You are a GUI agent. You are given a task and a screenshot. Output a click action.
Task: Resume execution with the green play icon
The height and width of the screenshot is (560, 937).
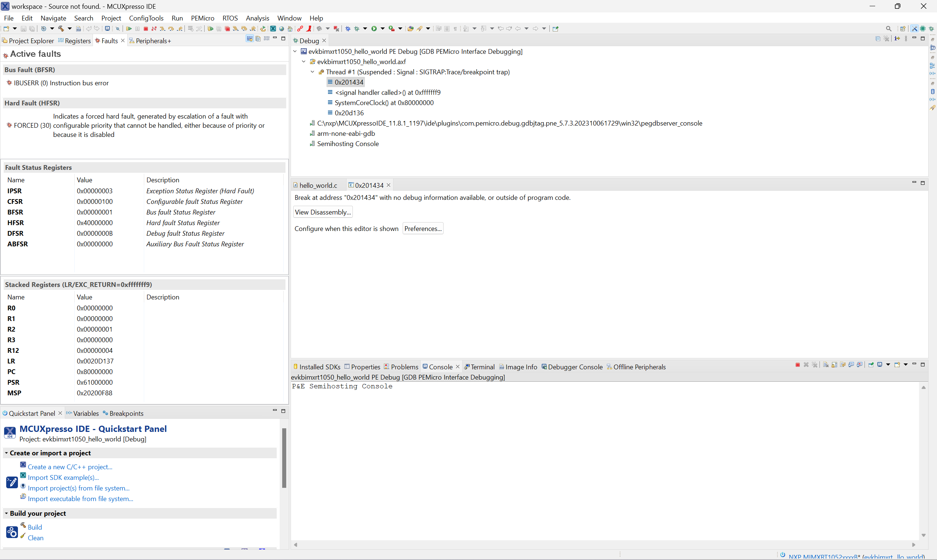point(130,28)
